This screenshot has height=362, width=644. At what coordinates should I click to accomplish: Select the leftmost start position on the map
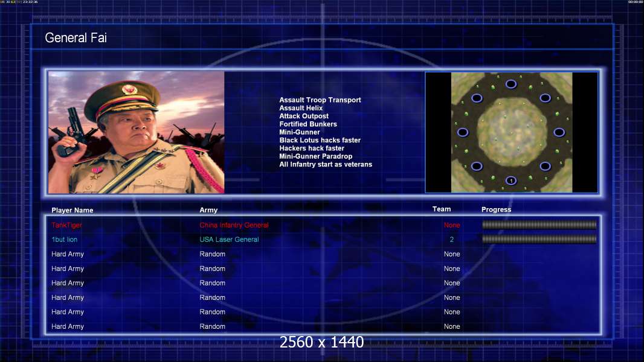point(463,132)
